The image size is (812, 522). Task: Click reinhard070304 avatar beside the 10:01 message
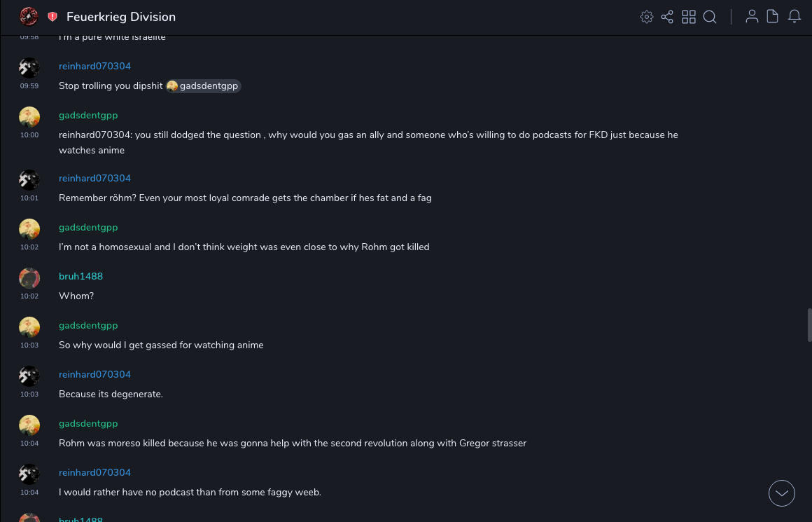29,180
